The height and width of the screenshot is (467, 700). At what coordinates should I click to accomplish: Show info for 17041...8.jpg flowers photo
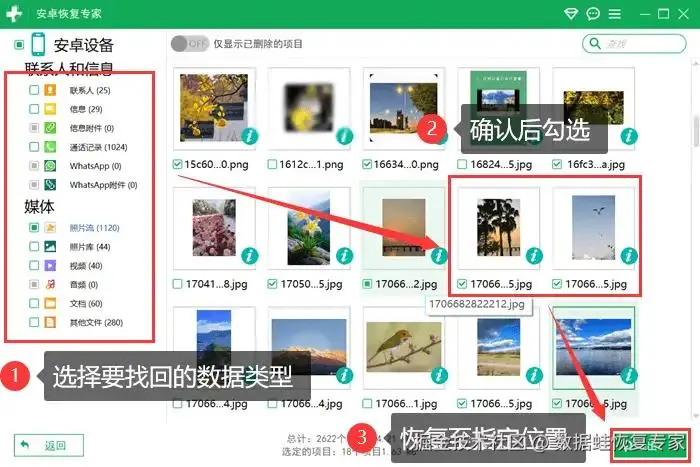(250, 256)
